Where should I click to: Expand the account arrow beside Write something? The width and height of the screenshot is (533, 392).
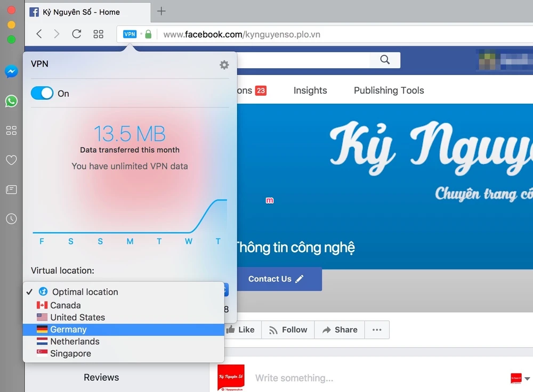[527, 379]
